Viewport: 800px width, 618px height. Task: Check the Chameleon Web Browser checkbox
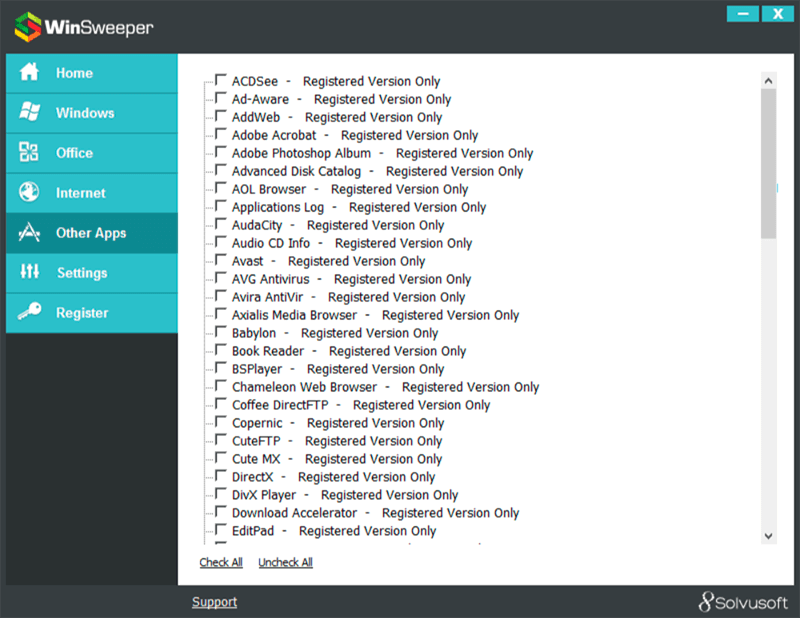point(220,386)
